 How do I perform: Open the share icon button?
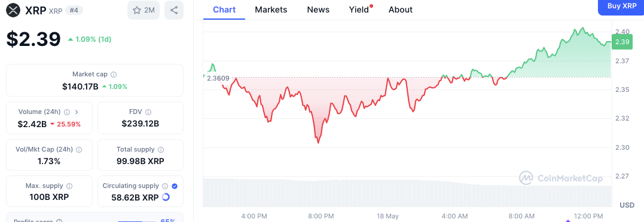[174, 10]
